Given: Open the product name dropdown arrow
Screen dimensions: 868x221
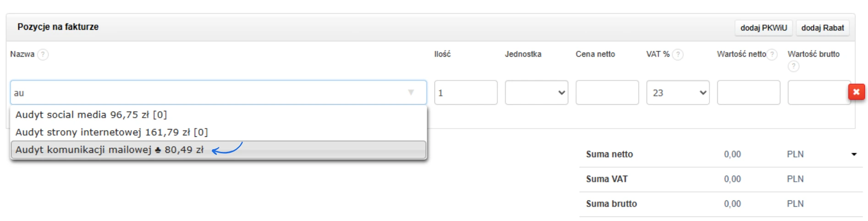Looking at the screenshot, I should coord(411,92).
